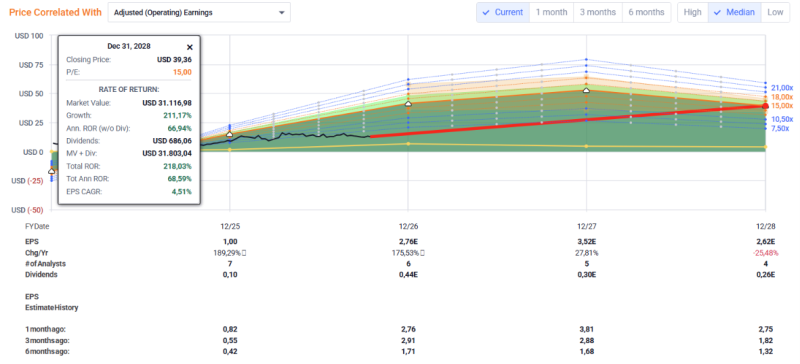
Task: Click the white triangle marker at 12/26
Action: 408,104
